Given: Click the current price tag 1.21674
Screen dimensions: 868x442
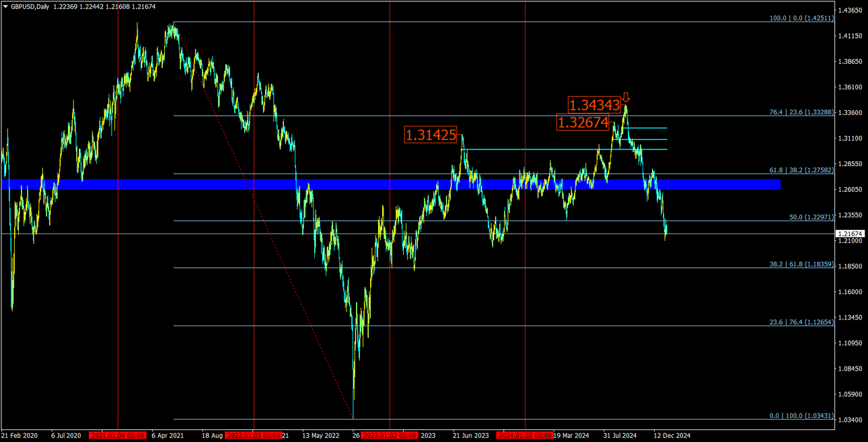Looking at the screenshot, I should [x=849, y=233].
